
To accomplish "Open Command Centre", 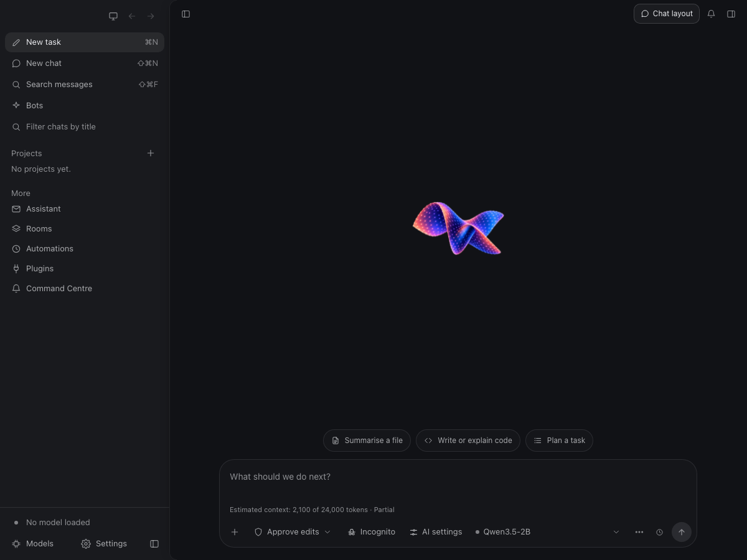I will (85, 289).
